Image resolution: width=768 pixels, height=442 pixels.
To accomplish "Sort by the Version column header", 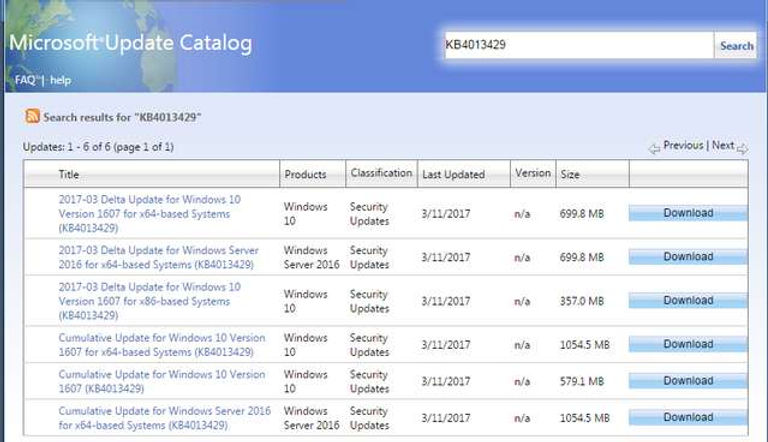I will pos(533,173).
